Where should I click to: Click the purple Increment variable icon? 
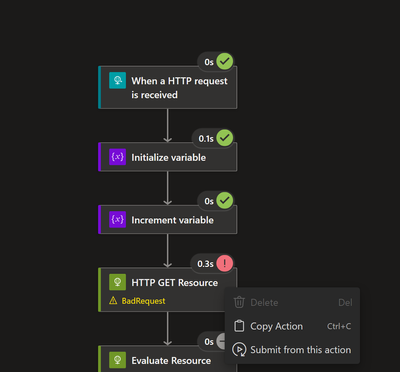(x=117, y=219)
